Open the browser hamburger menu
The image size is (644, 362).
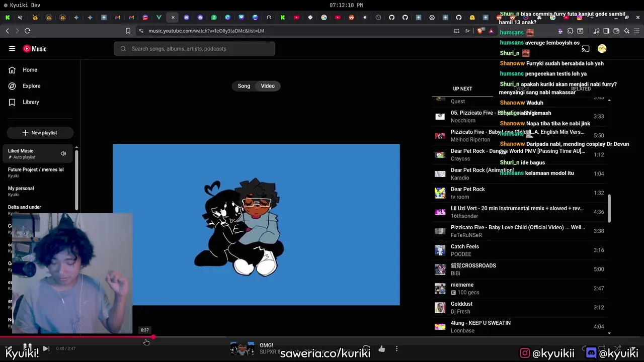(636, 31)
